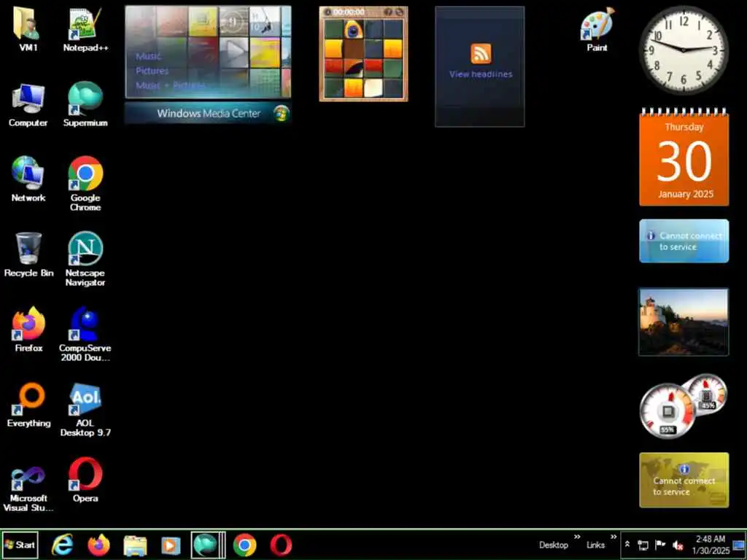The width and height of the screenshot is (747, 560).
Task: Open the Paint desktop shortcut
Action: tap(597, 29)
